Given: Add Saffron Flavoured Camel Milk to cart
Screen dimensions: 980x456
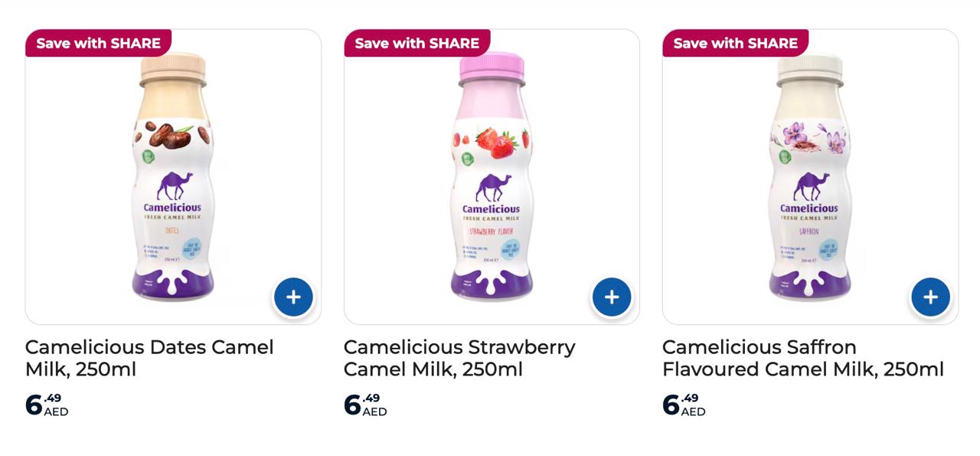Looking at the screenshot, I should (930, 297).
